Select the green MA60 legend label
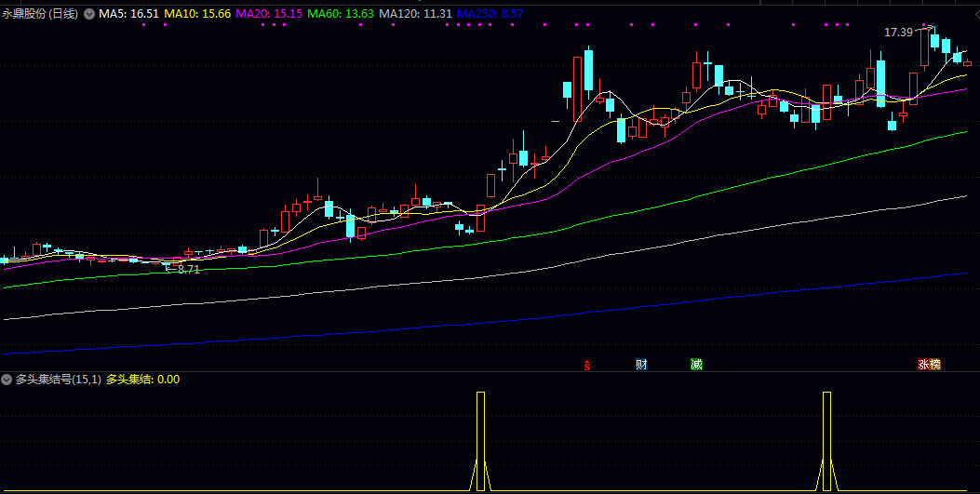Viewport: 980px width, 494px height. (341, 15)
